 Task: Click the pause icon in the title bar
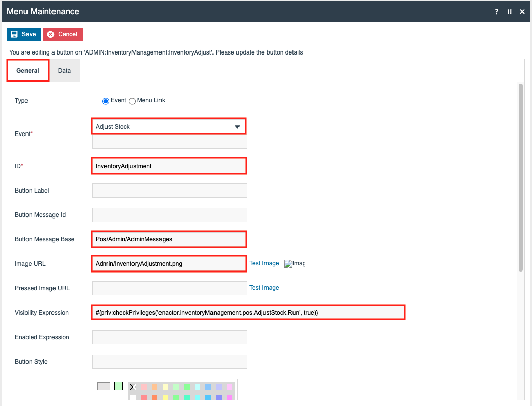click(x=510, y=12)
